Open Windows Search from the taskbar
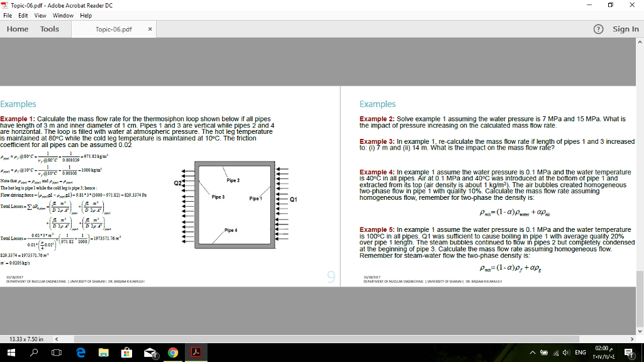 34,353
